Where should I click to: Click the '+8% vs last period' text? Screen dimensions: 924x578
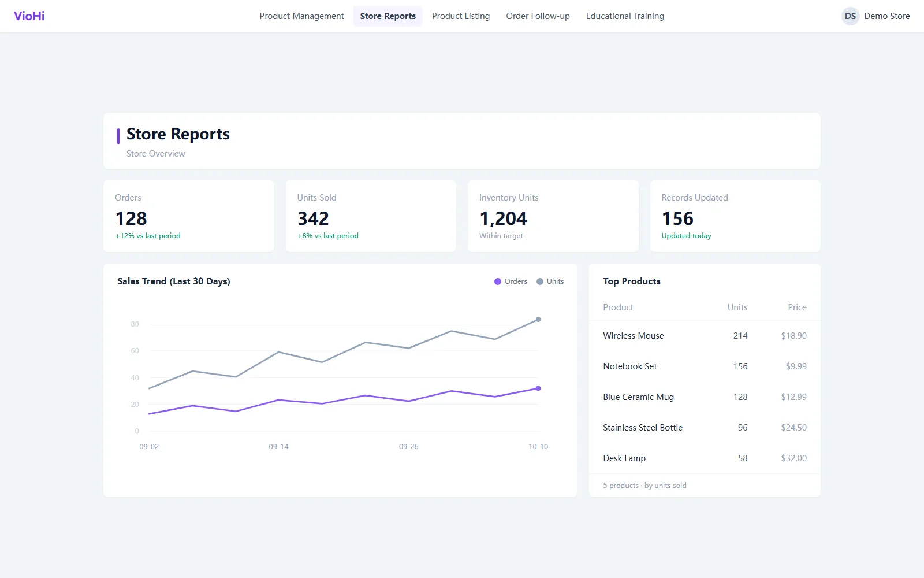click(328, 236)
